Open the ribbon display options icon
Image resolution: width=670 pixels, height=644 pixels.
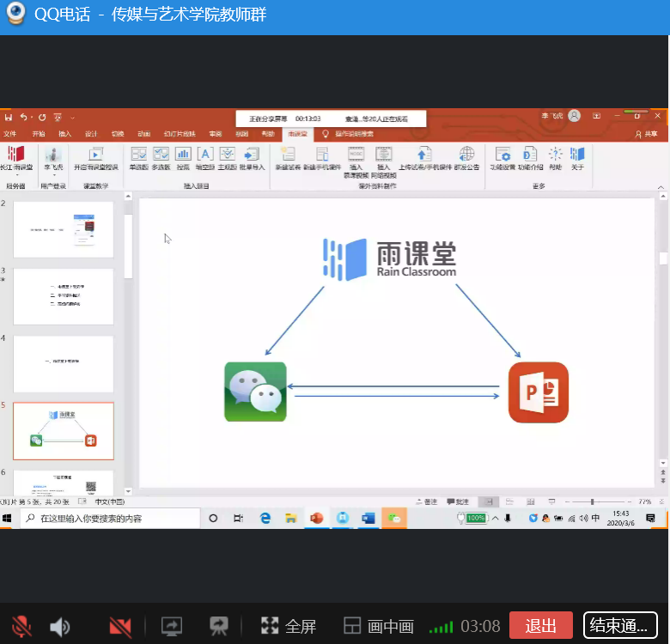(x=596, y=116)
